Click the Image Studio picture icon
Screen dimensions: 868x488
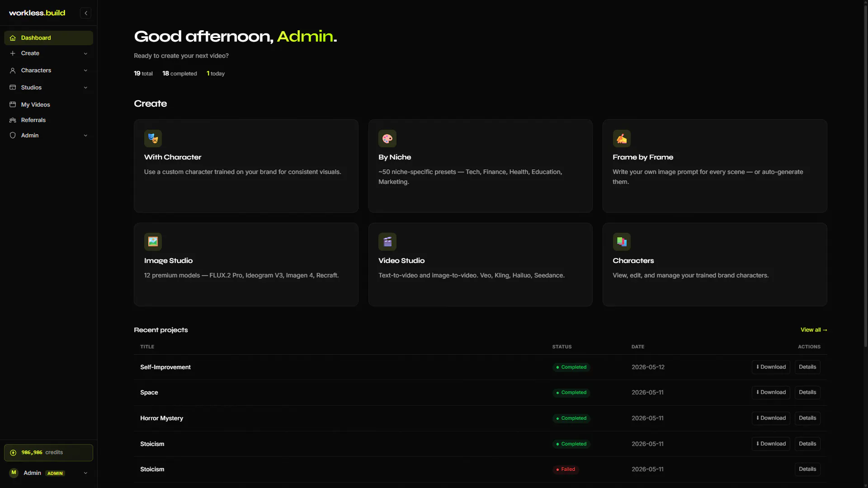tap(153, 242)
